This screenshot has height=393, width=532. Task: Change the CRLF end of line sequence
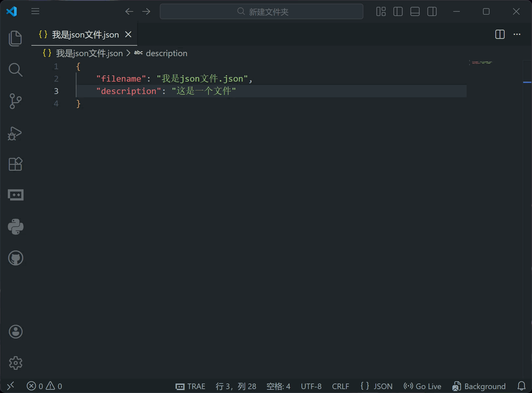(340, 386)
